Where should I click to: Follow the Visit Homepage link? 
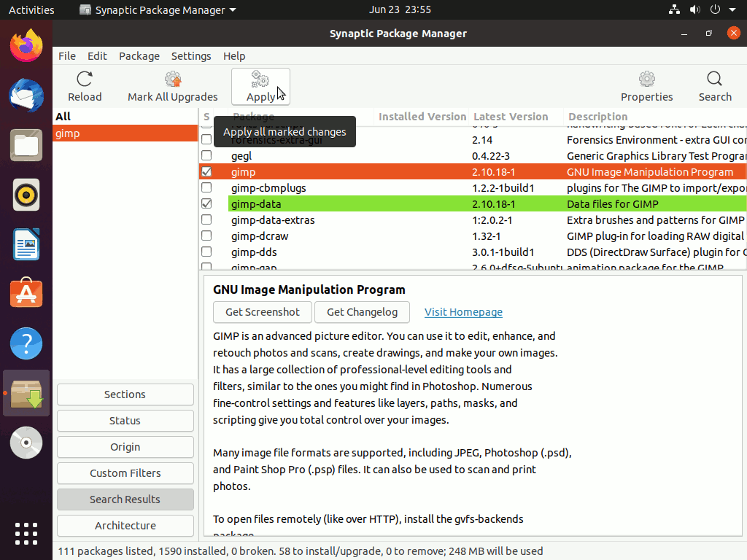point(463,312)
